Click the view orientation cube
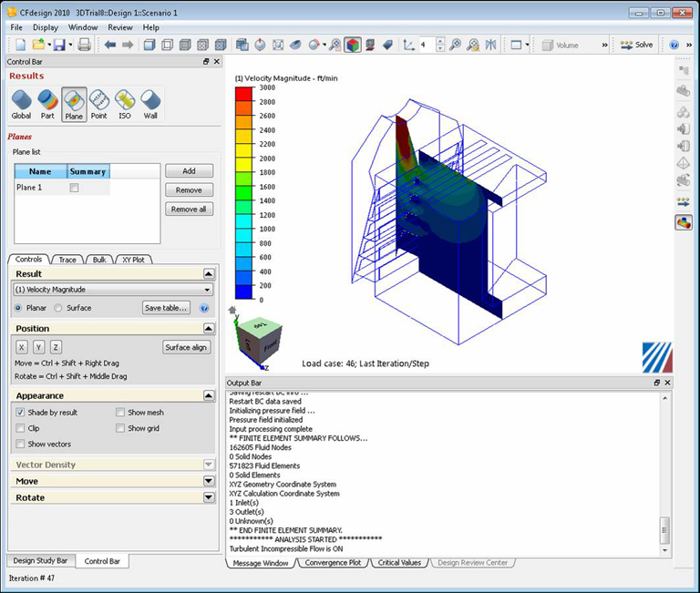Screen dimensions: 700x593 tap(259, 340)
